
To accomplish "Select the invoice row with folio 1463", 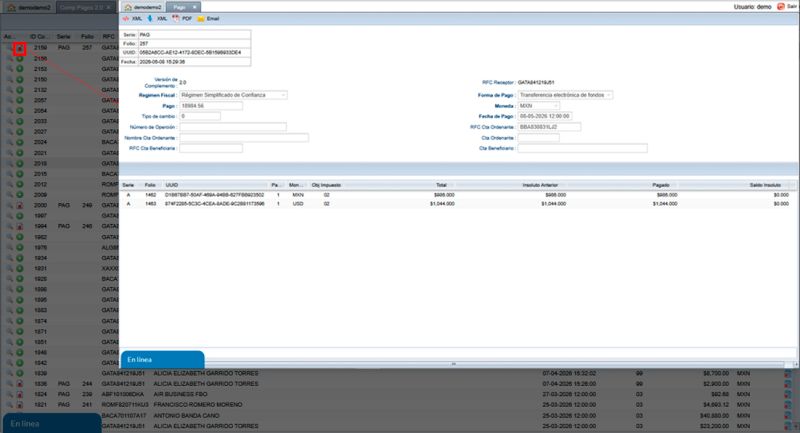I will pyautogui.click(x=458, y=203).
